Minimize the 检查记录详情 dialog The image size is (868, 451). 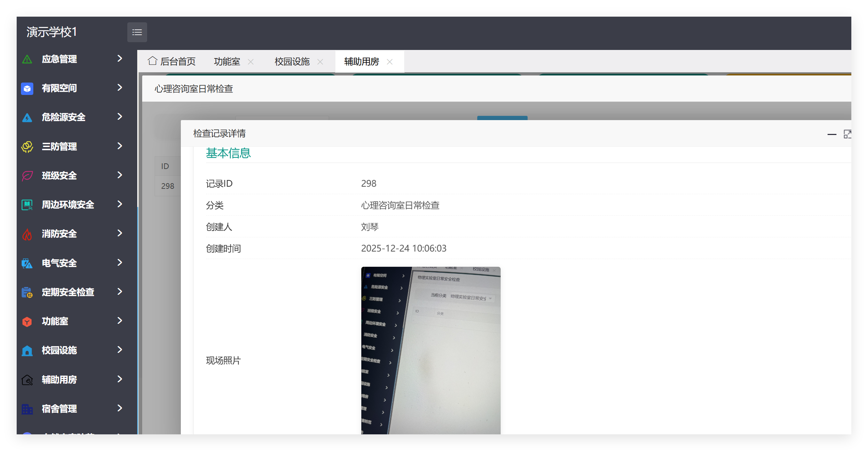(832, 134)
